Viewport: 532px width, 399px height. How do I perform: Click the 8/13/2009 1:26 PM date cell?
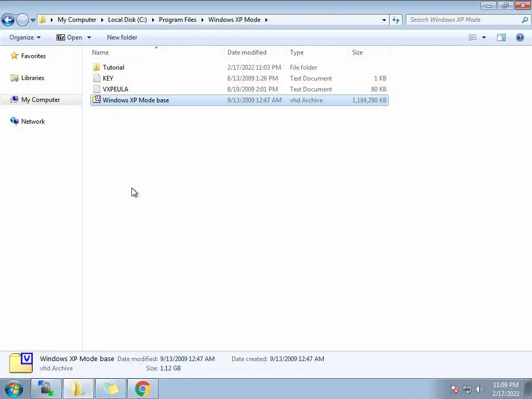point(252,78)
